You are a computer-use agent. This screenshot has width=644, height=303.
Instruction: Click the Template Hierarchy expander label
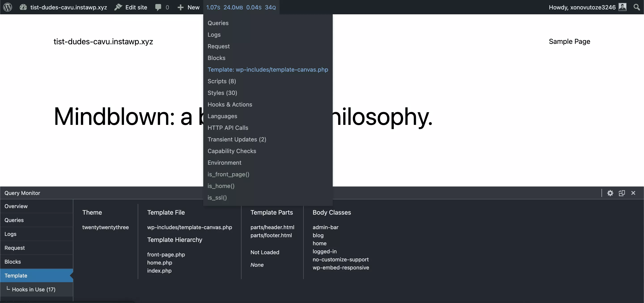coord(174,239)
